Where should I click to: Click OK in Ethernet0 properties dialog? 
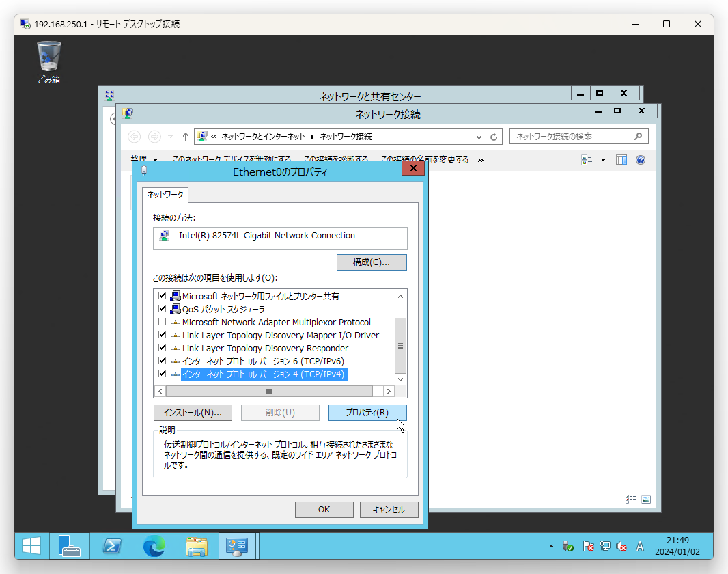click(x=324, y=510)
